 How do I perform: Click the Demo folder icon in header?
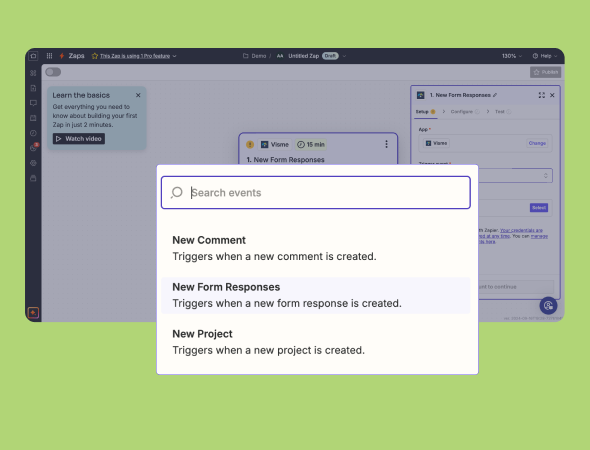coord(246,56)
